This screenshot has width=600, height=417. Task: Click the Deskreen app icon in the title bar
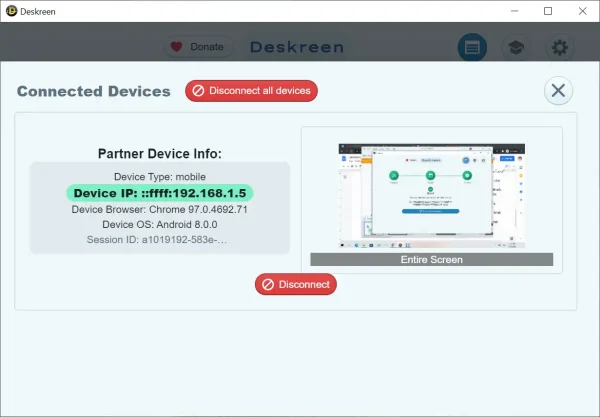tap(11, 11)
